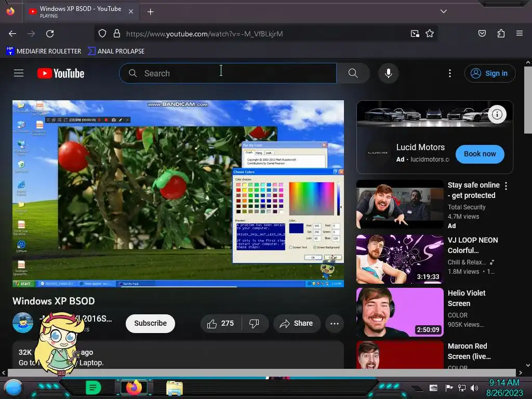Open the Maroon Red Screen video title

[469, 351]
